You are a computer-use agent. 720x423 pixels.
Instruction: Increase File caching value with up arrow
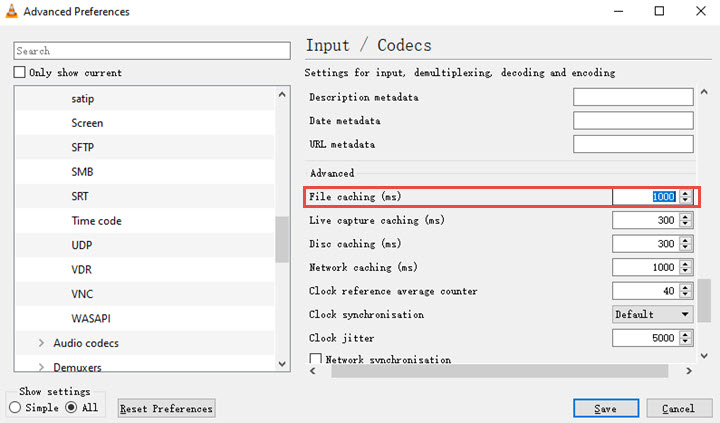(685, 192)
